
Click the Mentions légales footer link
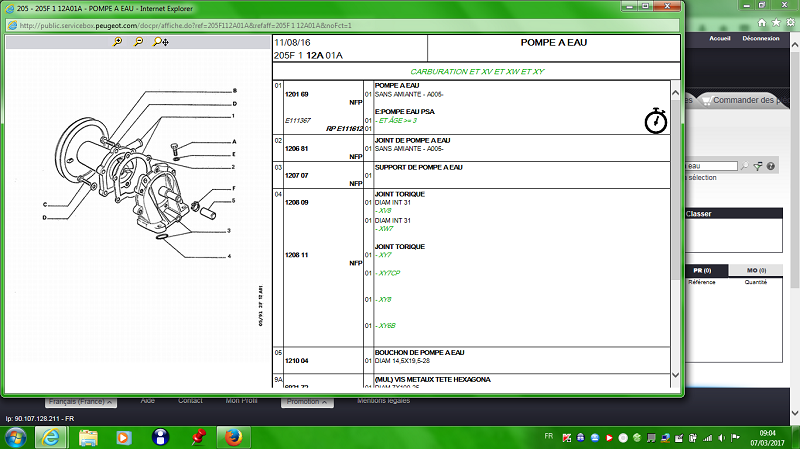pos(384,401)
